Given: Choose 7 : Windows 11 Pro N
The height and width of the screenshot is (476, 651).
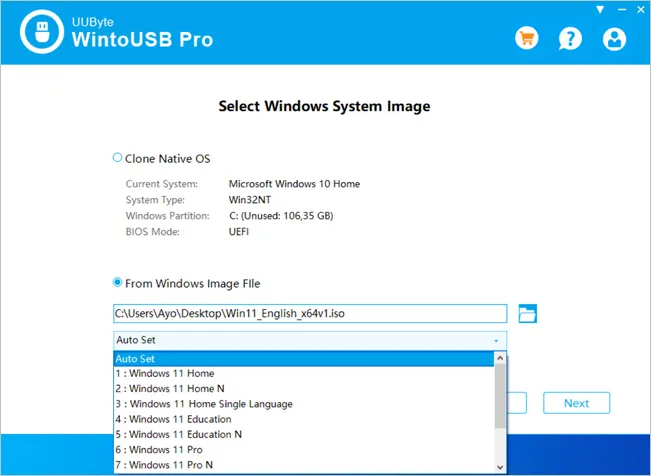Looking at the screenshot, I should pyautogui.click(x=304, y=465).
